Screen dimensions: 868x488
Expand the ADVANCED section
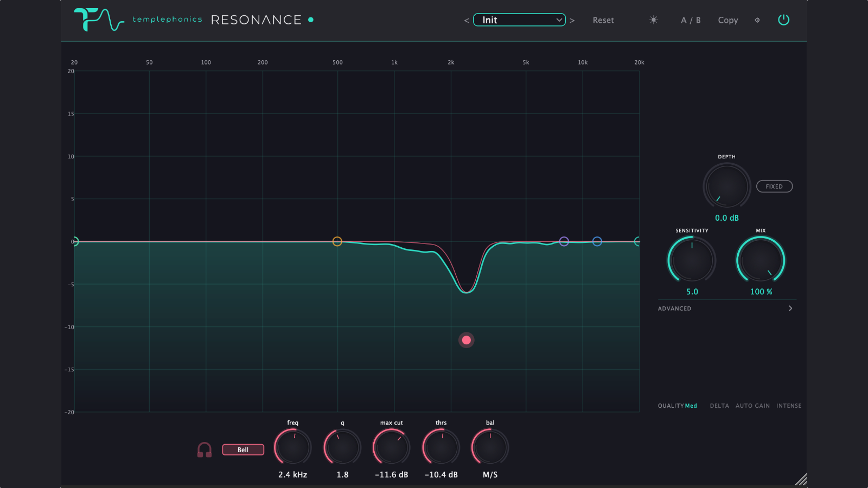click(x=726, y=309)
